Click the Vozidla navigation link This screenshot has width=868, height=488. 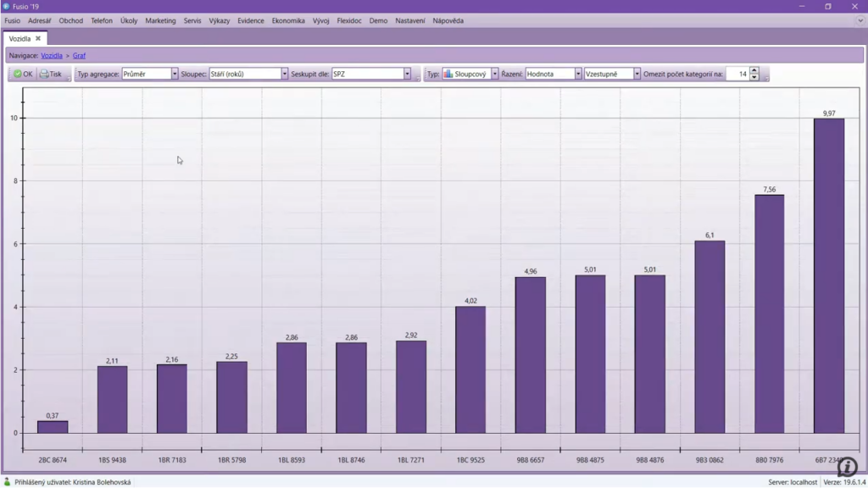[x=52, y=55]
